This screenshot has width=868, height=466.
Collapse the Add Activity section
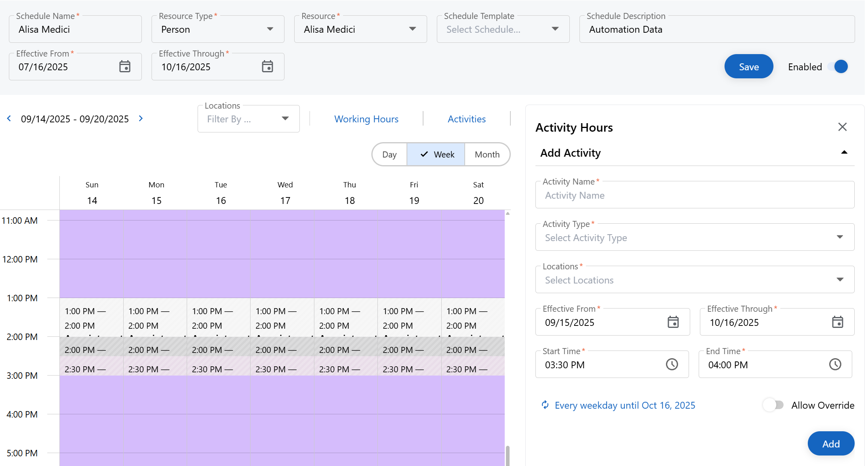(x=844, y=153)
